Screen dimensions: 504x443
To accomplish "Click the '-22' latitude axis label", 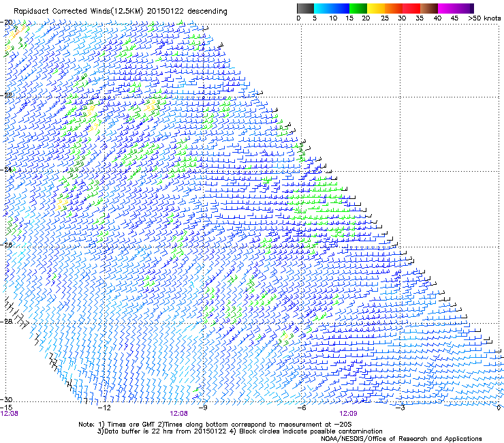I will (6, 95).
